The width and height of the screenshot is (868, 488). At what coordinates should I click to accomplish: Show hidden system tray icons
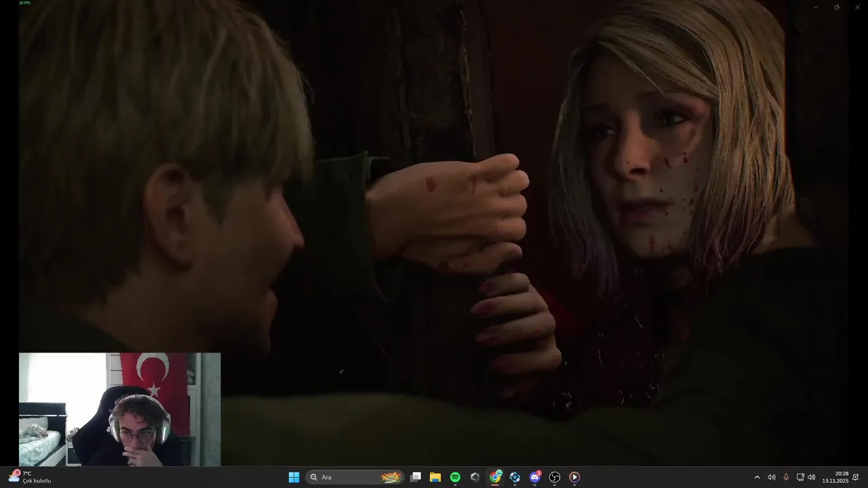pyautogui.click(x=757, y=477)
